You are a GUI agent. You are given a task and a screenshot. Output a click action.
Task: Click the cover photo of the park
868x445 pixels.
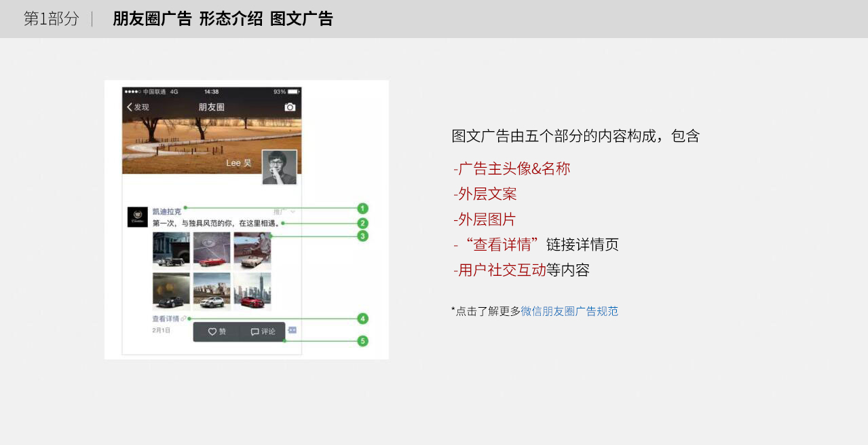[x=212, y=144]
